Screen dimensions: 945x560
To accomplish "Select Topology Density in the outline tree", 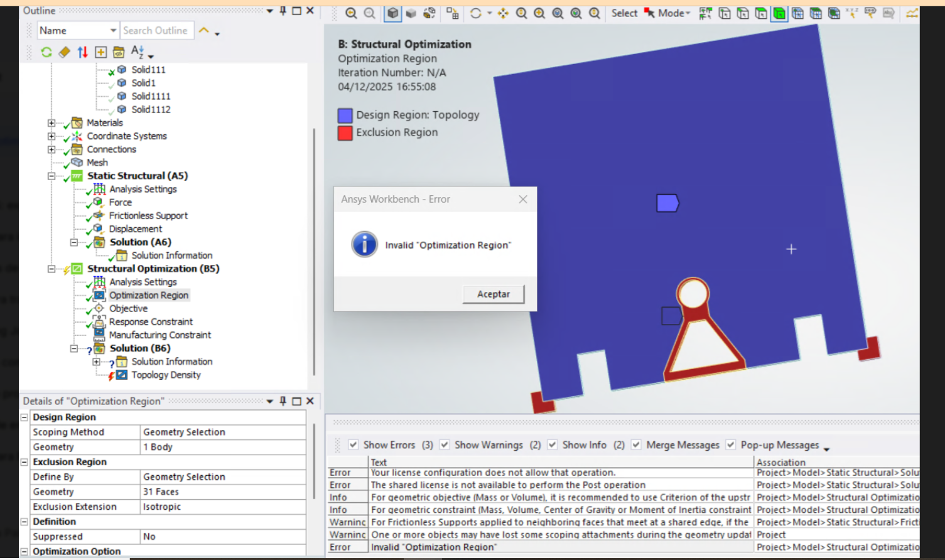I will pyautogui.click(x=166, y=375).
